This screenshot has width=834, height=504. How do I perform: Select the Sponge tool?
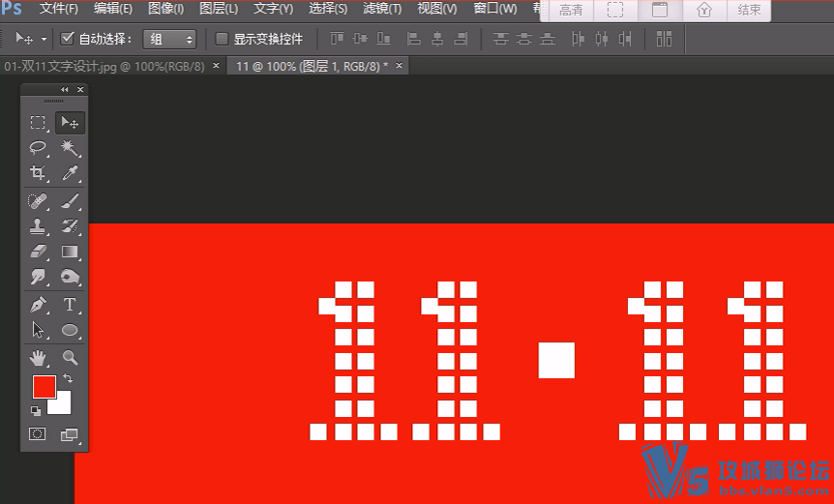[70, 277]
